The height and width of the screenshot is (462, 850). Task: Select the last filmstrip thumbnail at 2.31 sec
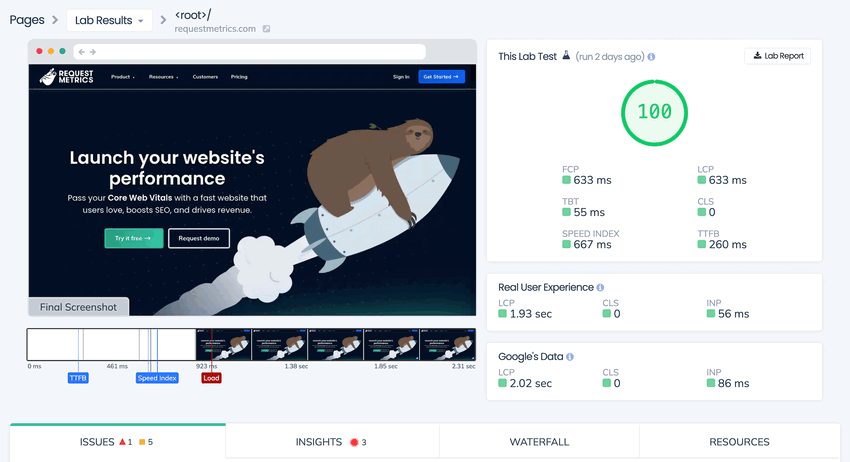click(x=448, y=344)
